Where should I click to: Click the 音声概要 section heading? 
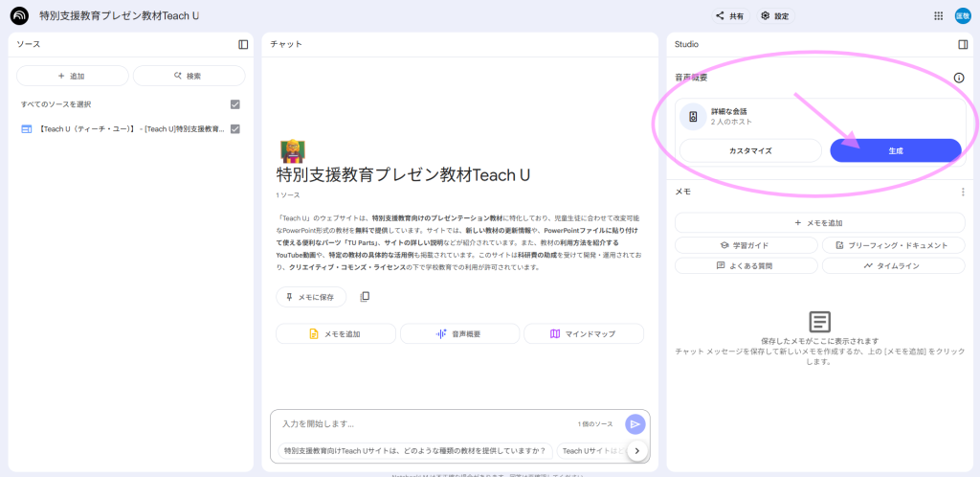pyautogui.click(x=691, y=79)
